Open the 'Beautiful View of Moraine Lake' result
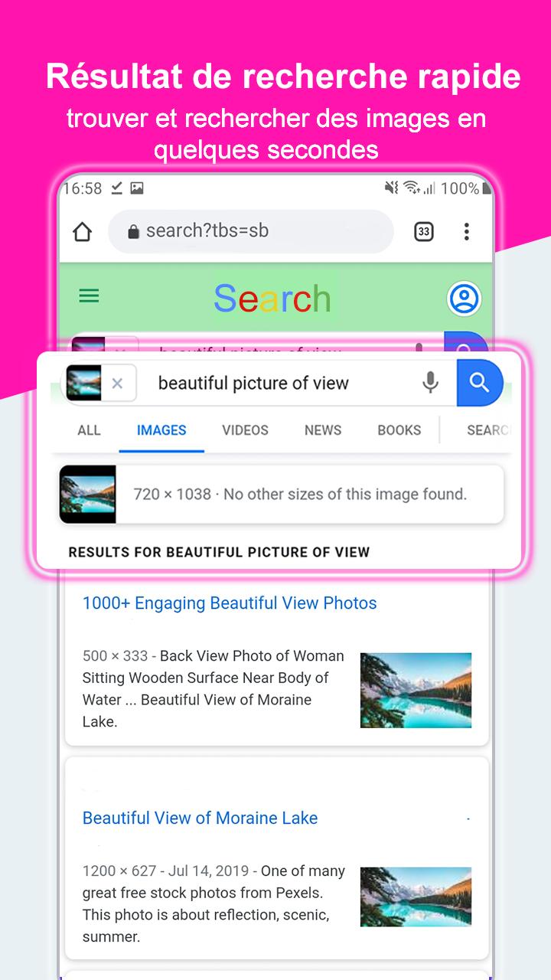Image resolution: width=551 pixels, height=980 pixels. 200,818
